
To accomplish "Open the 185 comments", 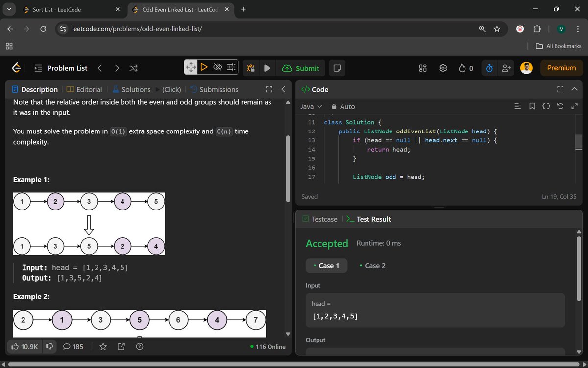I will 73,347.
